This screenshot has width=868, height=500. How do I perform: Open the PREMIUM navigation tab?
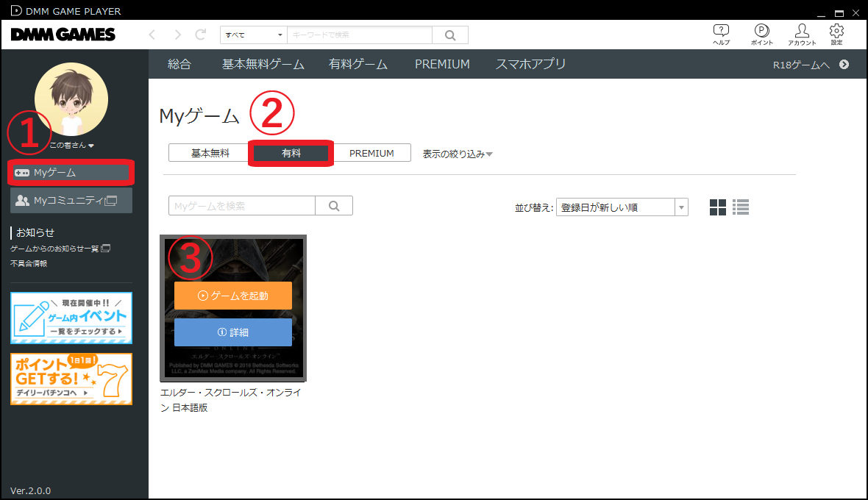(442, 64)
